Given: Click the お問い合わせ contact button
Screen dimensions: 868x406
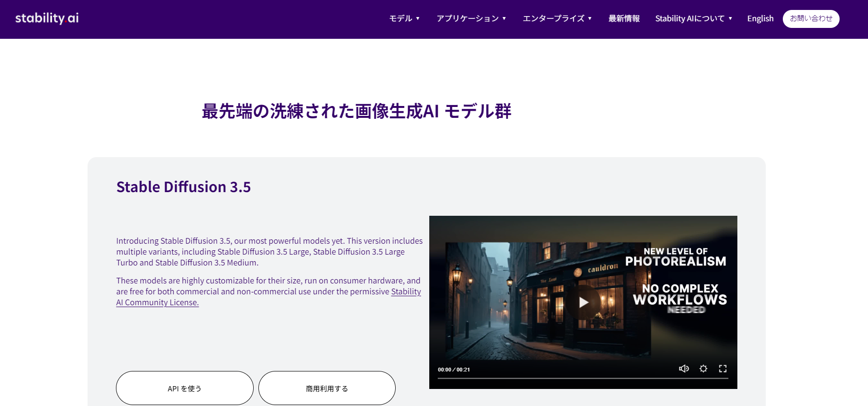Looking at the screenshot, I should pos(811,19).
